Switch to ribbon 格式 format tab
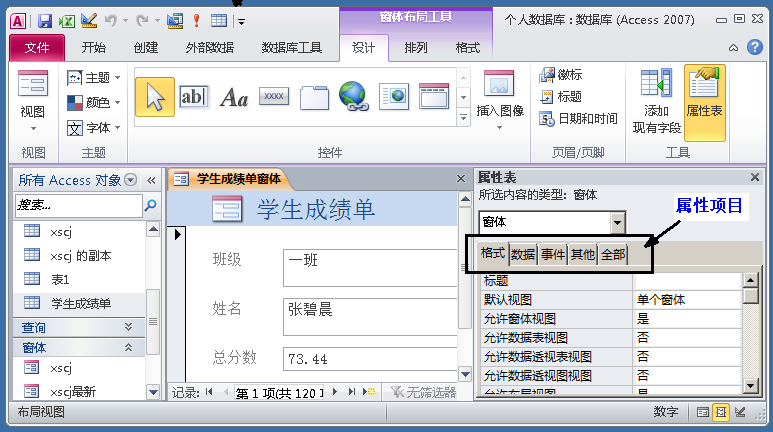 467,47
